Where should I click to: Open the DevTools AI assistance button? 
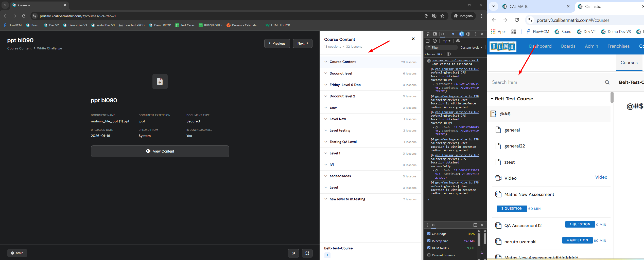point(462,34)
